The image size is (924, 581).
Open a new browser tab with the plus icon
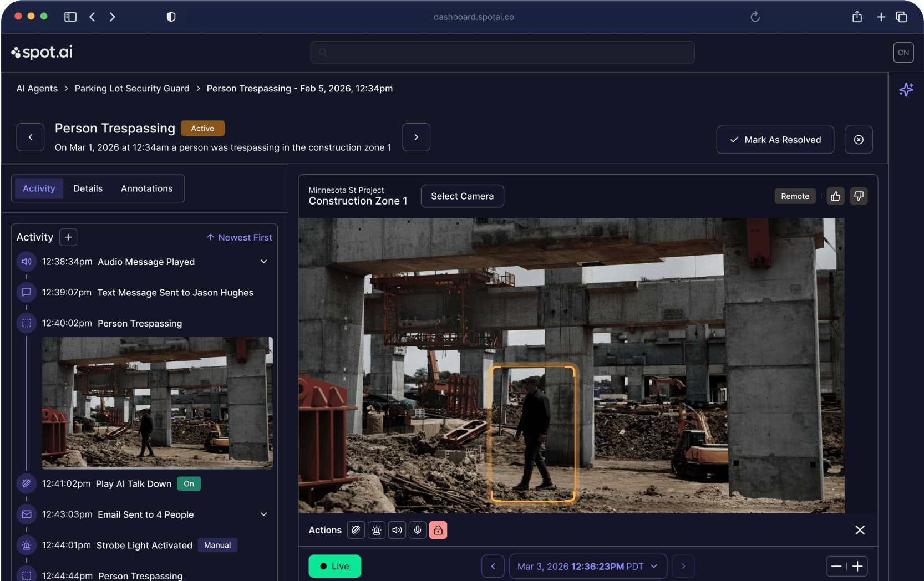pos(881,17)
